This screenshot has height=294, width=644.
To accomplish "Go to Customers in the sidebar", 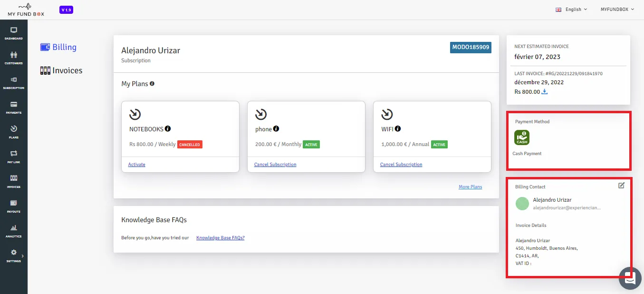I will [x=13, y=58].
